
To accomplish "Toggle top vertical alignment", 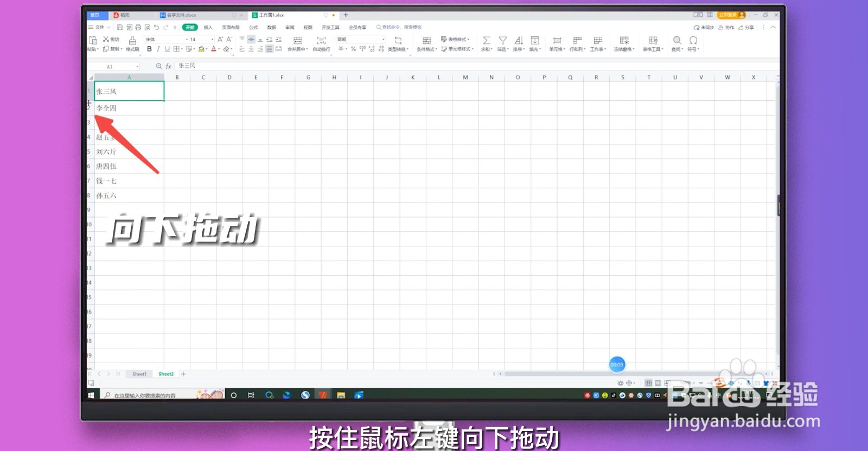I will 242,40.
